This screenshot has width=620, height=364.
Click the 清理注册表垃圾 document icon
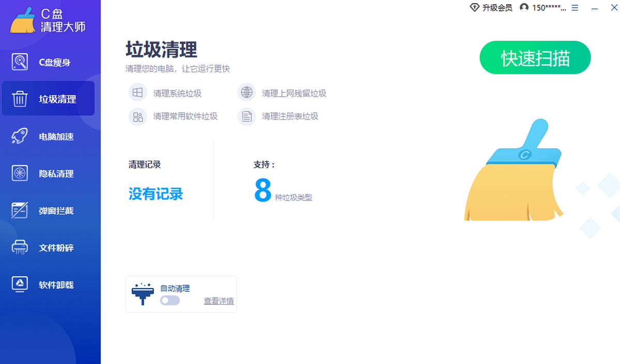[247, 116]
